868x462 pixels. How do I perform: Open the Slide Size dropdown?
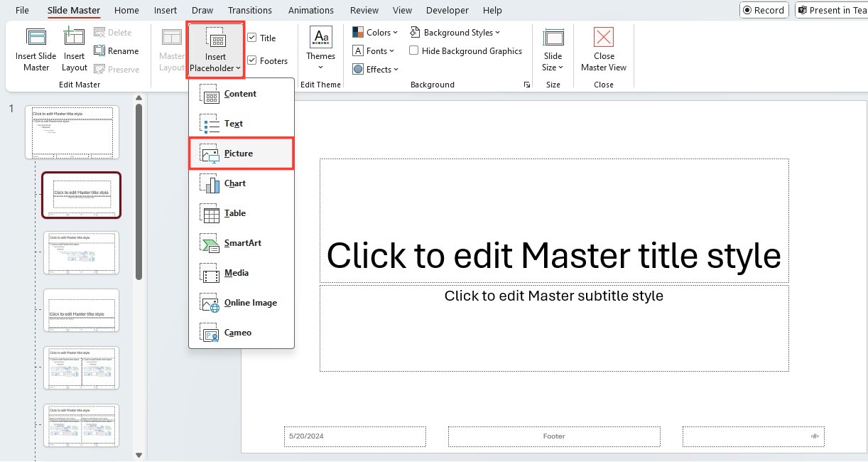point(553,48)
